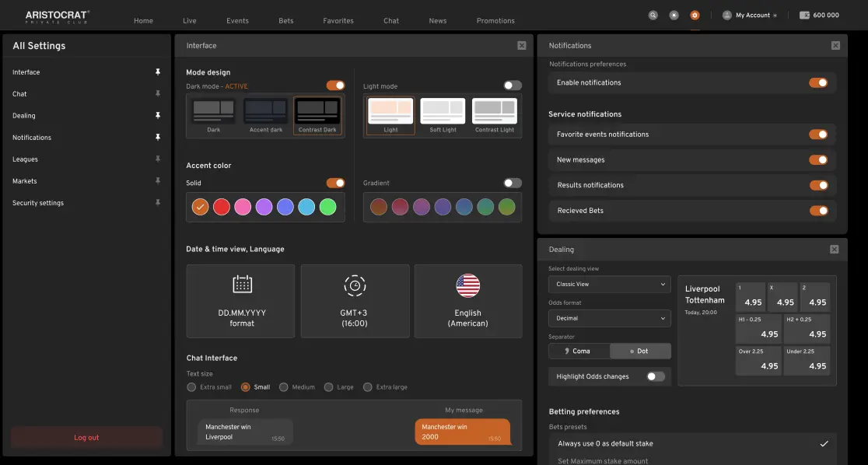
Task: Select the GMT+3 time zone clock tile
Action: tap(355, 301)
